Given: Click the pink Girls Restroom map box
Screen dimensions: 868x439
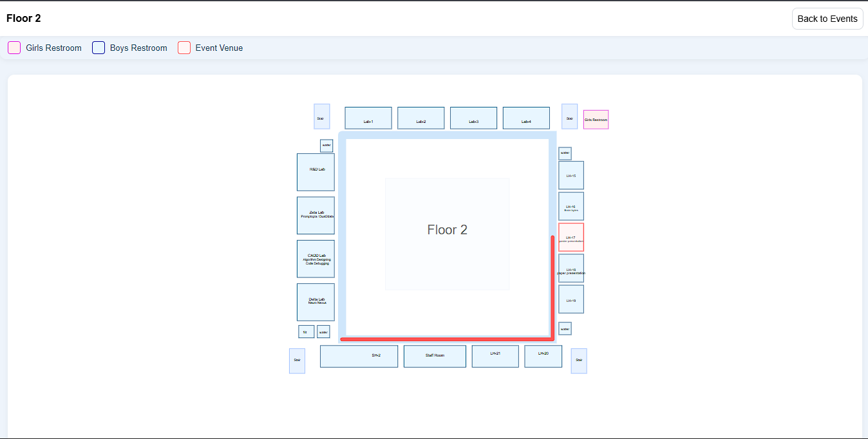Looking at the screenshot, I should pyautogui.click(x=596, y=120).
